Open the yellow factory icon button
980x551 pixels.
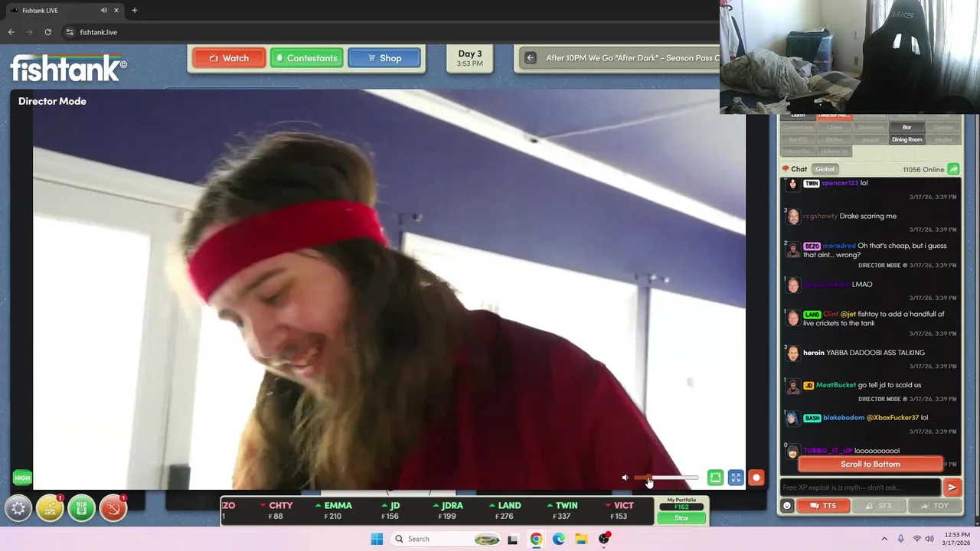coord(50,508)
